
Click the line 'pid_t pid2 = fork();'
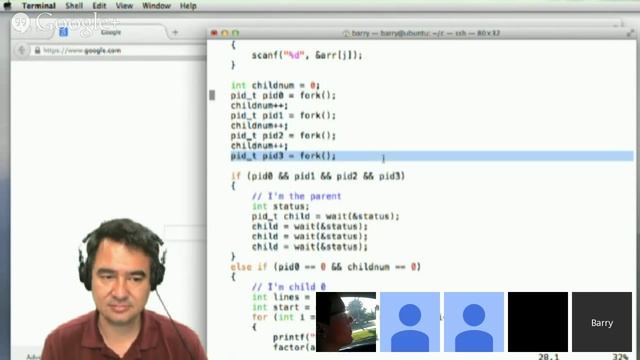click(283, 136)
